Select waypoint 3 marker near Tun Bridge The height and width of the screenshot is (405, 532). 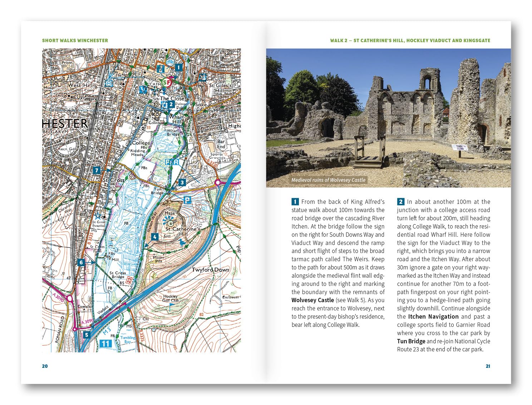[x=182, y=182]
